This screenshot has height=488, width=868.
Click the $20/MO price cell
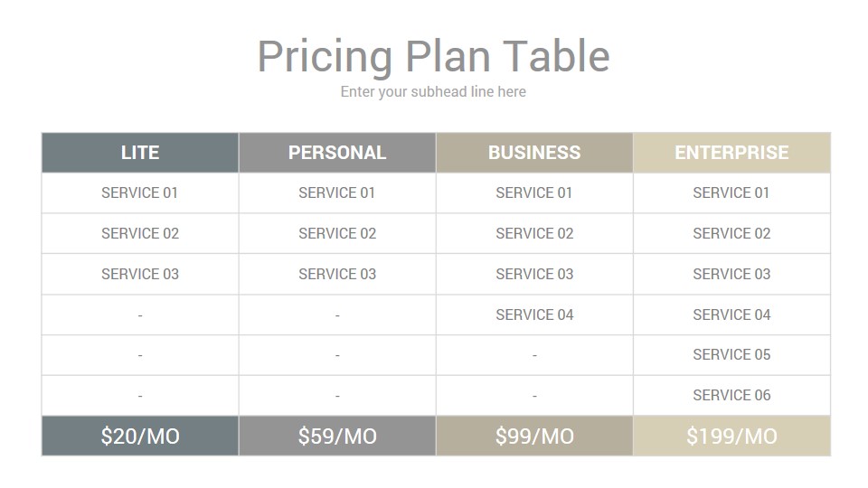pyautogui.click(x=140, y=436)
